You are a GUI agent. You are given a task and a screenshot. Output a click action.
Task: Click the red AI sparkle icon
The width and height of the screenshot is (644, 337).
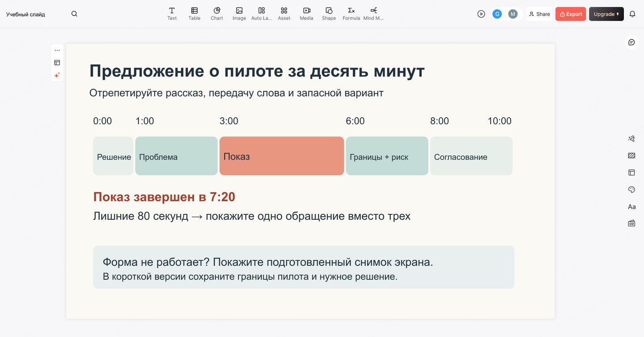tap(57, 75)
